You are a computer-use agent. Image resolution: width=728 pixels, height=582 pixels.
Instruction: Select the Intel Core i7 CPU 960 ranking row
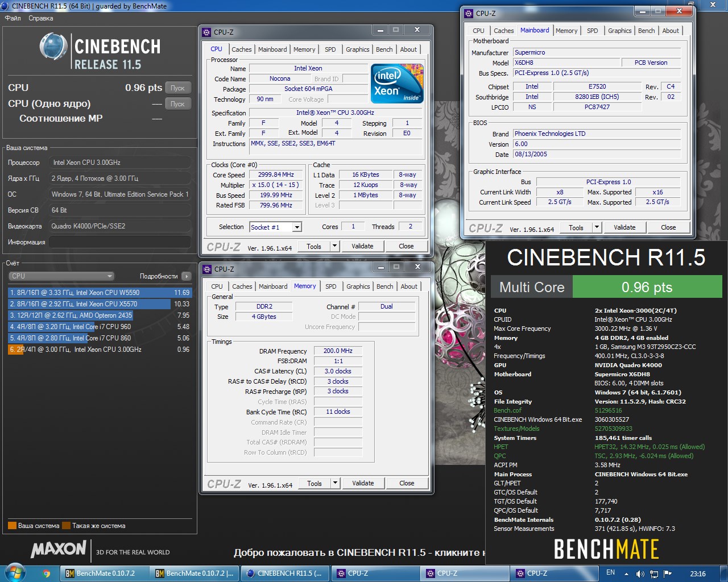(x=100, y=327)
